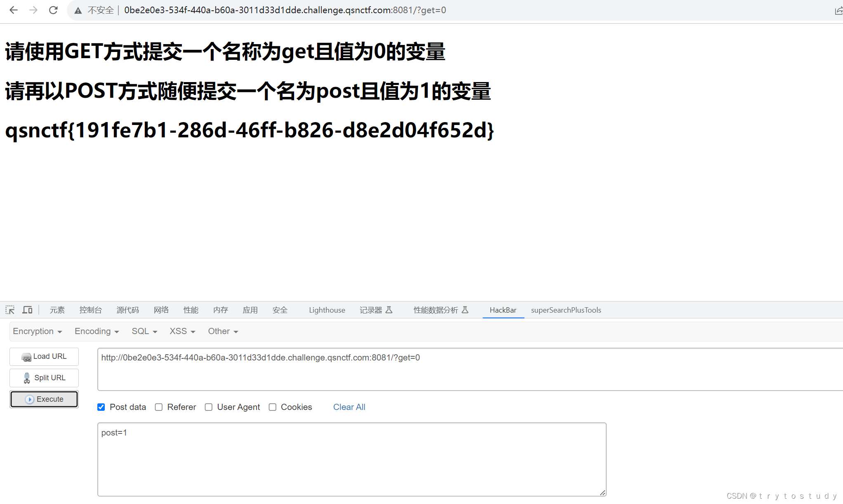Click the browser back arrow
Image resolution: width=843 pixels, height=504 pixels.
14,10
